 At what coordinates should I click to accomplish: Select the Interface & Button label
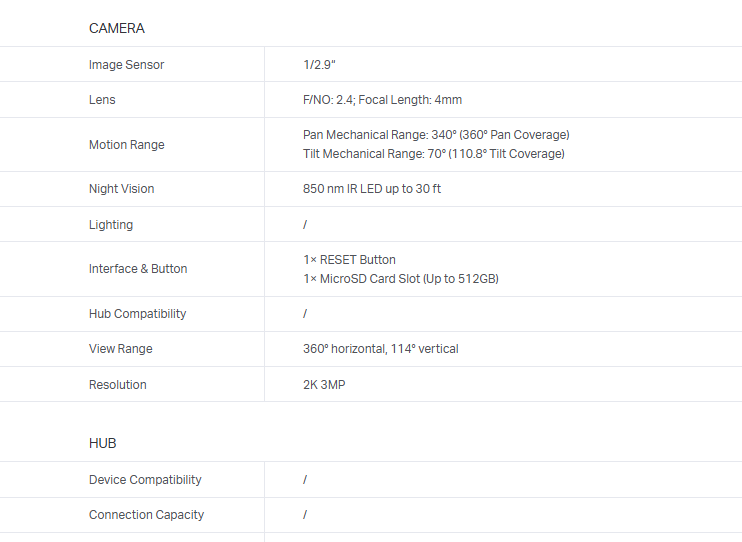(138, 269)
